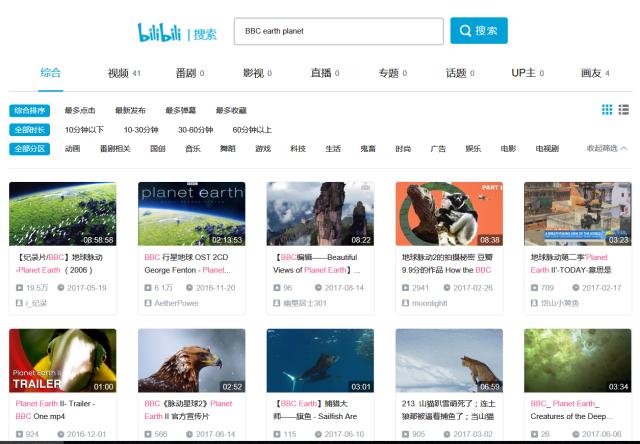
Task: Filter by 广告 category
Action: pyautogui.click(x=438, y=149)
